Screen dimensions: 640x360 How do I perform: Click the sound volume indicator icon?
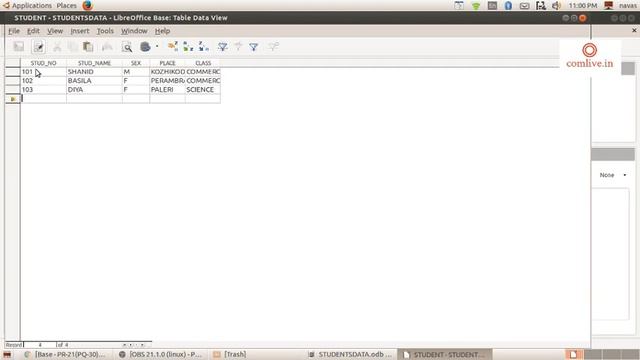coord(556,6)
